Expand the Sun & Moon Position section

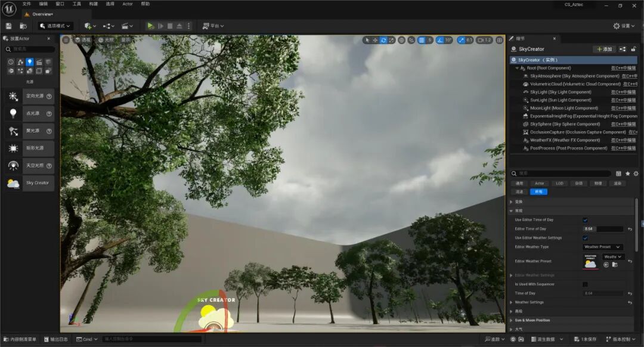pyautogui.click(x=512, y=320)
